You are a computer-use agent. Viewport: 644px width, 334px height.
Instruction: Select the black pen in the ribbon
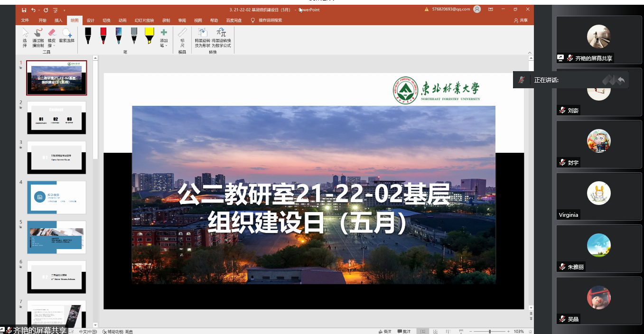pyautogui.click(x=88, y=36)
